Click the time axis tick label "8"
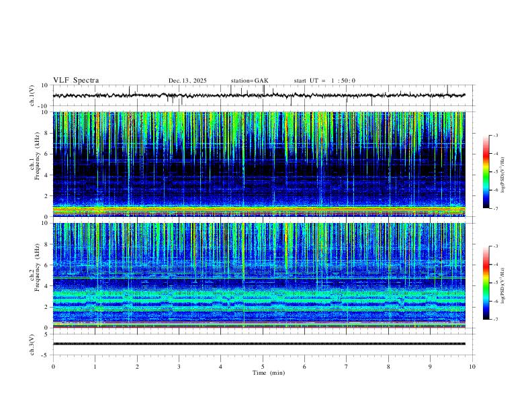Viewport: 532px width, 411px height. (388, 367)
